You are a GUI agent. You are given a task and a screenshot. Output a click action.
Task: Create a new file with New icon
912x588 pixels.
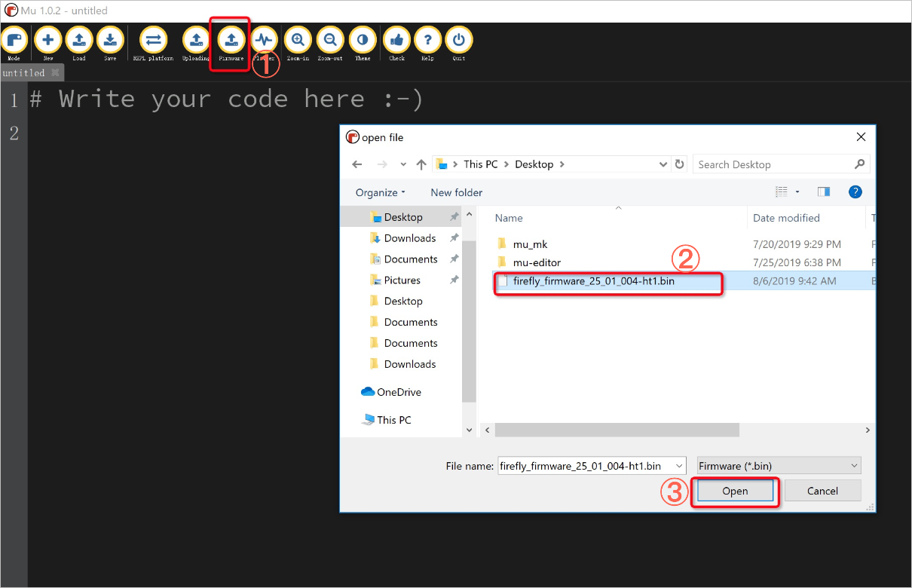pyautogui.click(x=47, y=40)
